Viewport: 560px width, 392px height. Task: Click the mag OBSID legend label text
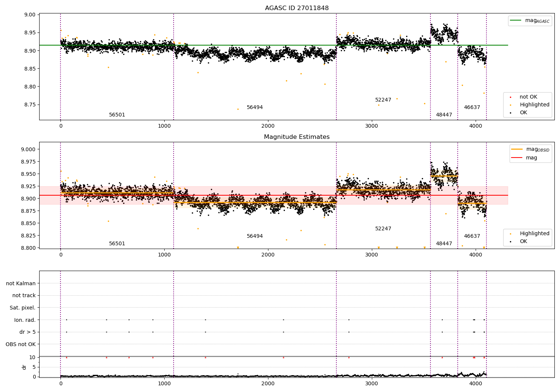click(x=538, y=150)
